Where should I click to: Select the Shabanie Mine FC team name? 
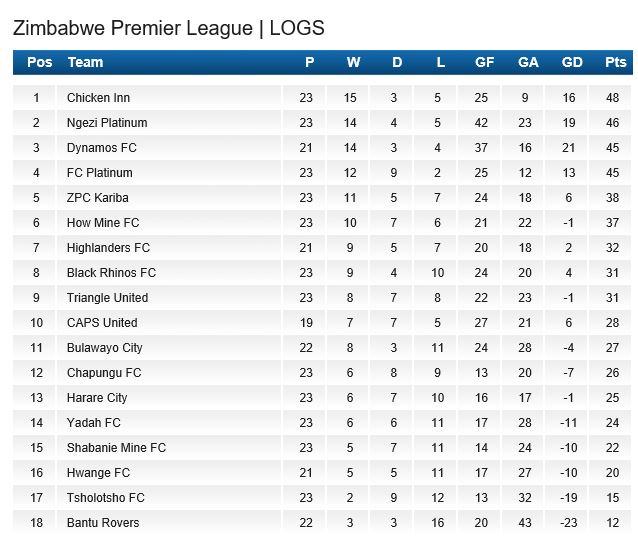coord(116,448)
